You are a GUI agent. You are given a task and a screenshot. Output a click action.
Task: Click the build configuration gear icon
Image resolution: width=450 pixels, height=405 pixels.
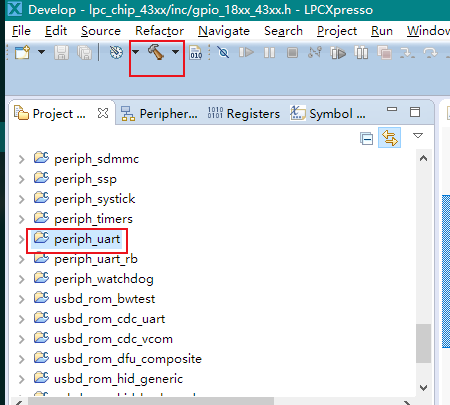[x=116, y=52]
